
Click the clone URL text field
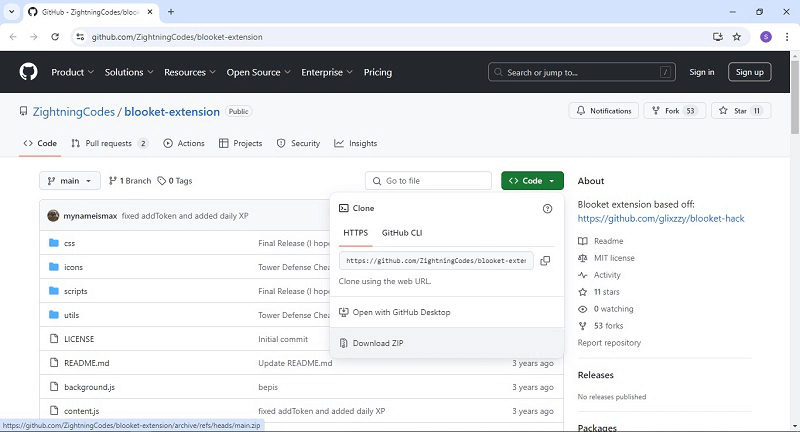(x=436, y=261)
